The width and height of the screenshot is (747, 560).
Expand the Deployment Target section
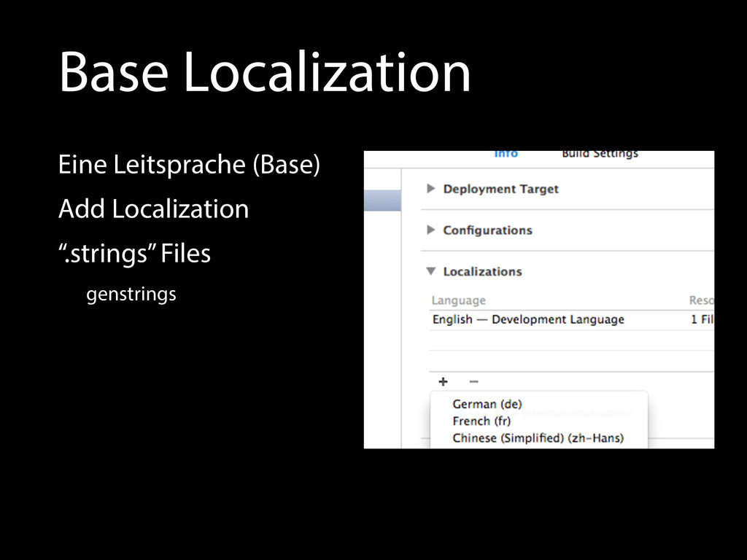(431, 189)
